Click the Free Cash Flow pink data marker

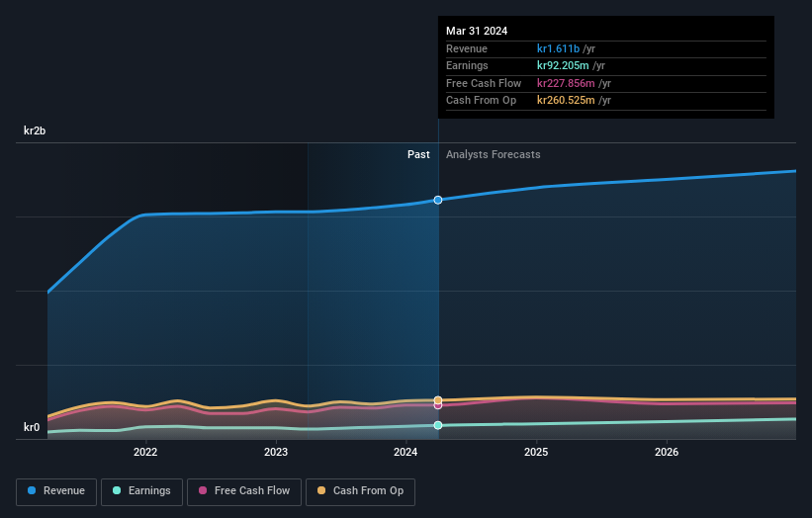[x=438, y=405]
